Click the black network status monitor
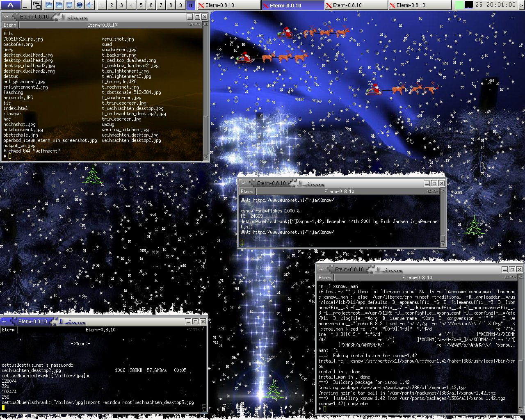The image size is (525, 420). pos(468,5)
